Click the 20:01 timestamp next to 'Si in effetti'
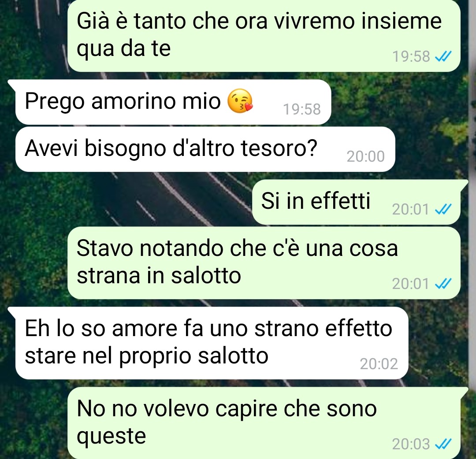The height and width of the screenshot is (459, 476). pyautogui.click(x=410, y=209)
